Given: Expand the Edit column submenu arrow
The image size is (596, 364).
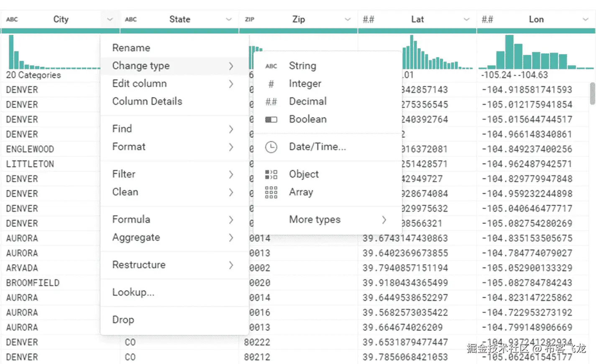Looking at the screenshot, I should tap(231, 84).
